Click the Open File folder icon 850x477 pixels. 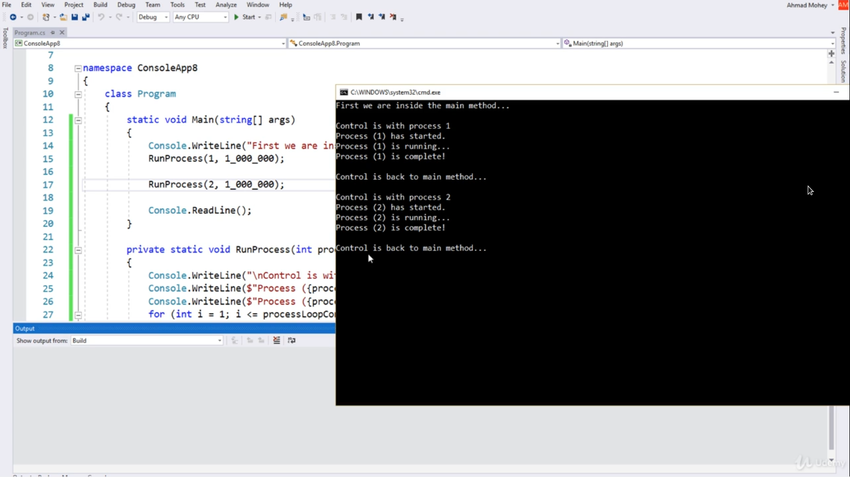pyautogui.click(x=63, y=17)
